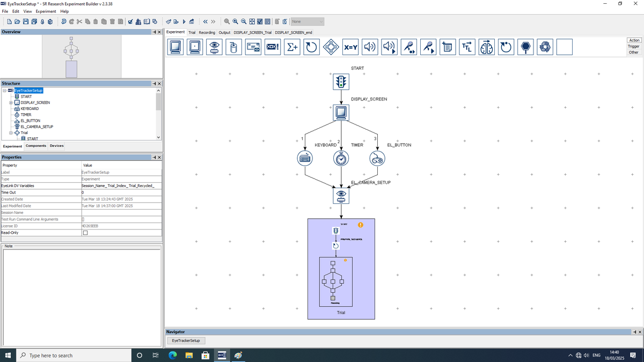Switch to the Recording tab
This screenshot has height=362, width=644.
point(207,32)
